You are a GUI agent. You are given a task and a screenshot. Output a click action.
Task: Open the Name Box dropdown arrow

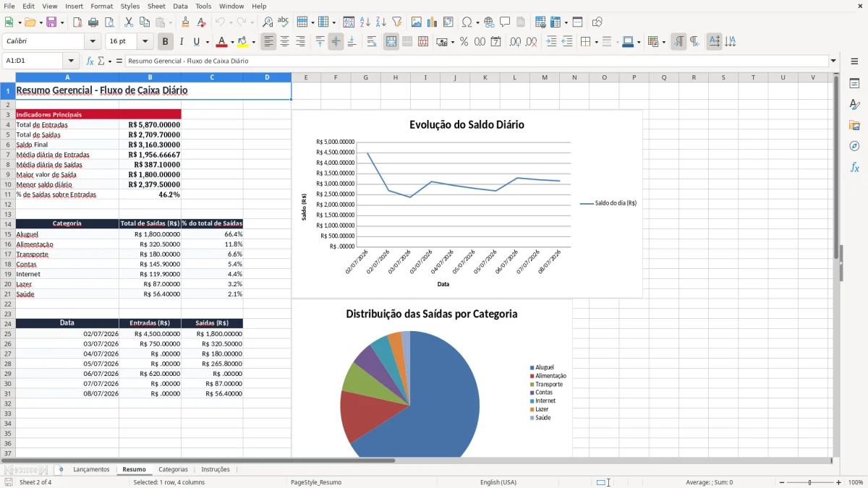coord(71,61)
